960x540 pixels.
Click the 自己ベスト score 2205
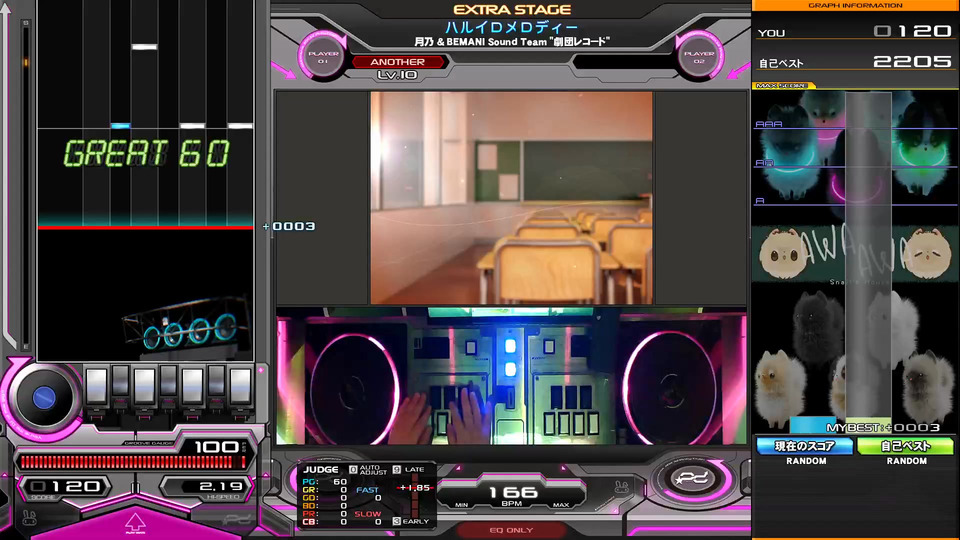[912, 61]
